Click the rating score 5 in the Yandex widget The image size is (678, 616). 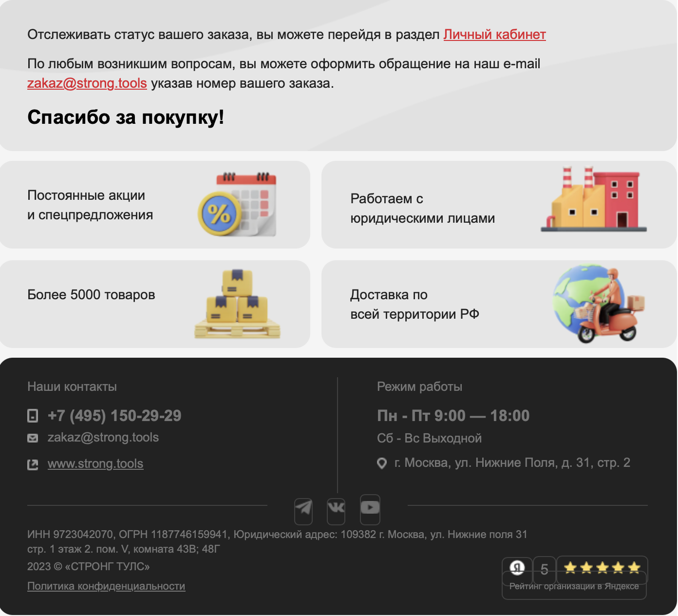pyautogui.click(x=545, y=569)
